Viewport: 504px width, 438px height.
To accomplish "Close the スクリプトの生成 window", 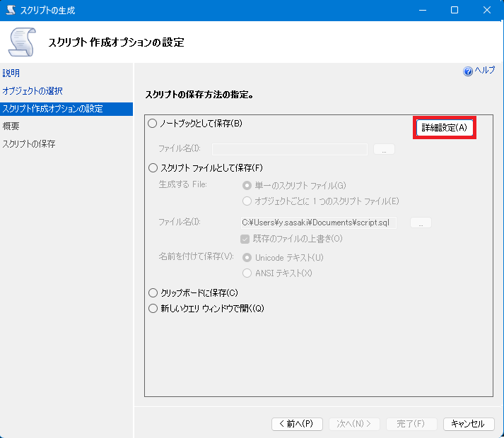I will pyautogui.click(x=486, y=11).
